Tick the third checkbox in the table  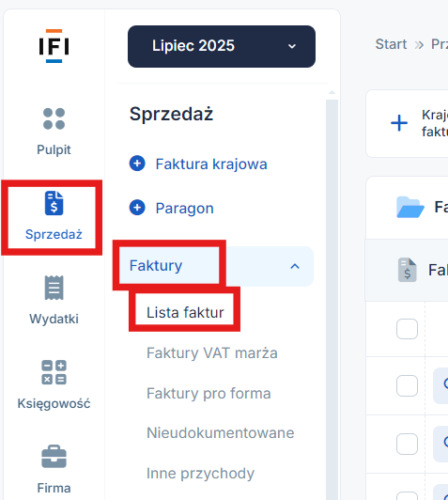[x=407, y=444]
